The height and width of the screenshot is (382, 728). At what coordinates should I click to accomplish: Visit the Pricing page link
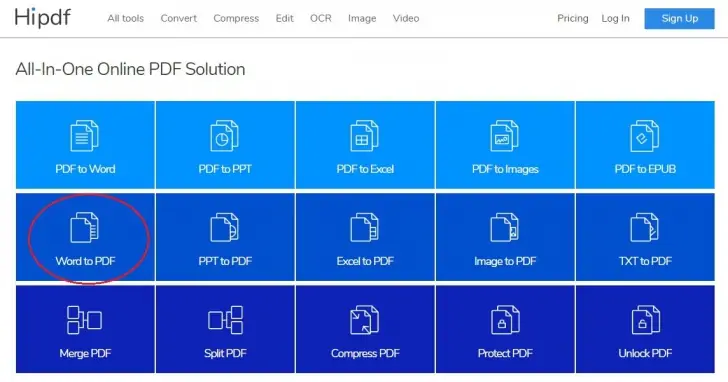(x=572, y=19)
